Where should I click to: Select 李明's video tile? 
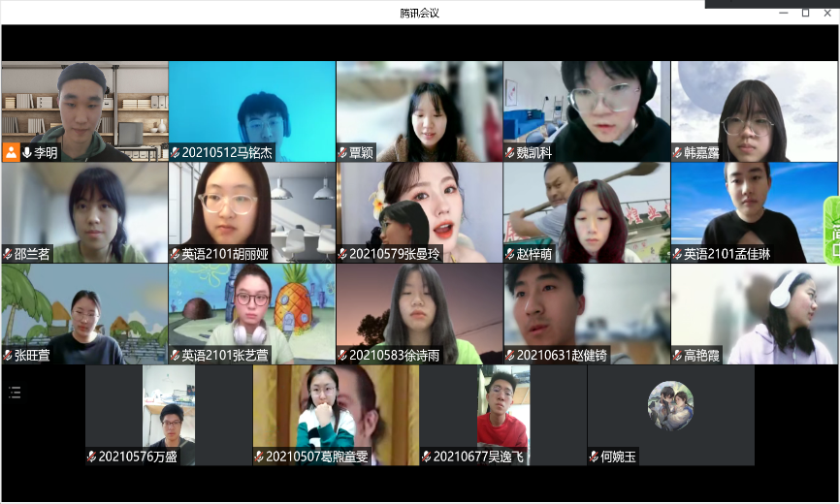84,107
